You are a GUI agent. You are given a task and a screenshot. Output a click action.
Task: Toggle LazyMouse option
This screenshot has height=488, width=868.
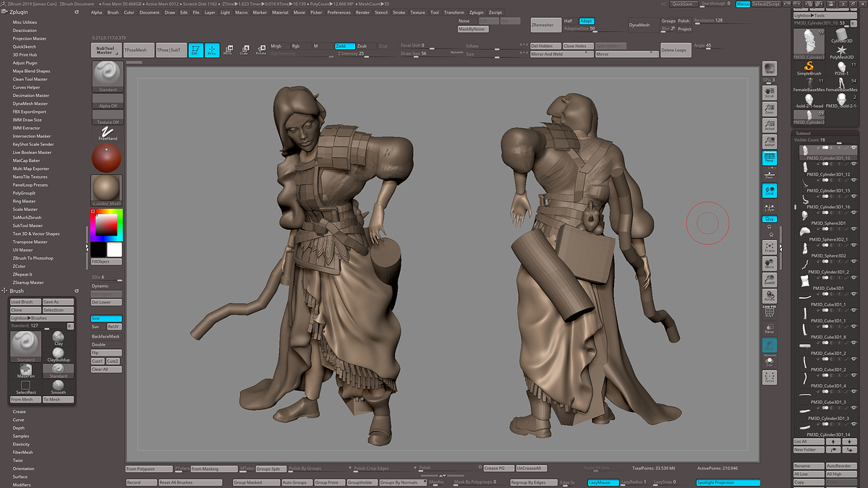click(x=603, y=482)
